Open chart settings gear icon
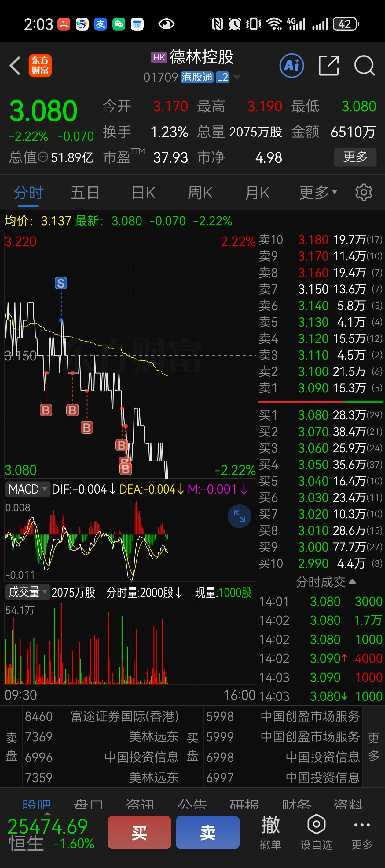This screenshot has width=385, height=868. pos(364,193)
